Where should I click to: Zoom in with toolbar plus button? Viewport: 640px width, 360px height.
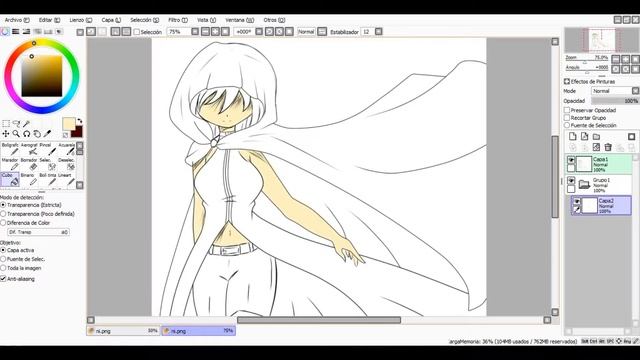point(215,31)
